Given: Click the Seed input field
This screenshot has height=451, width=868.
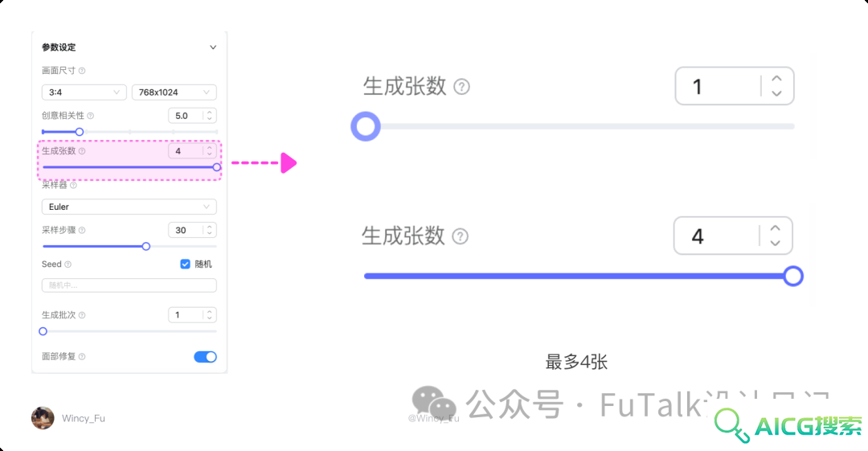Looking at the screenshot, I should click(x=129, y=285).
